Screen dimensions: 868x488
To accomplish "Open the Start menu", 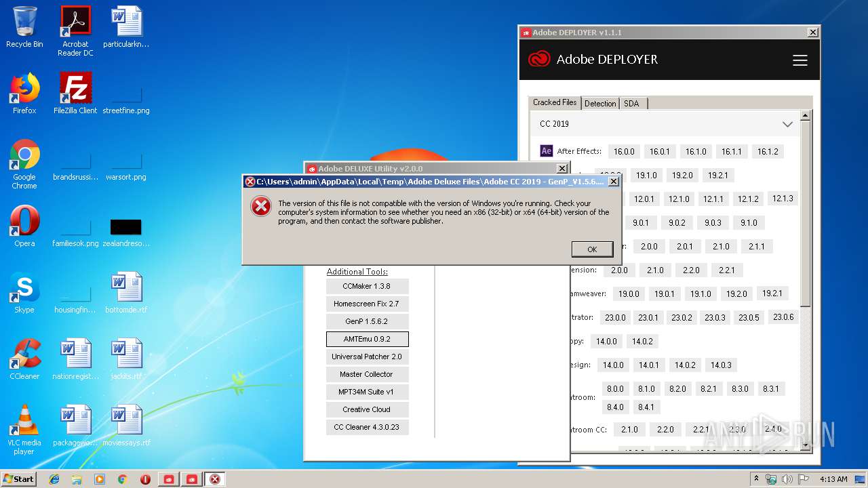I will pos(18,479).
